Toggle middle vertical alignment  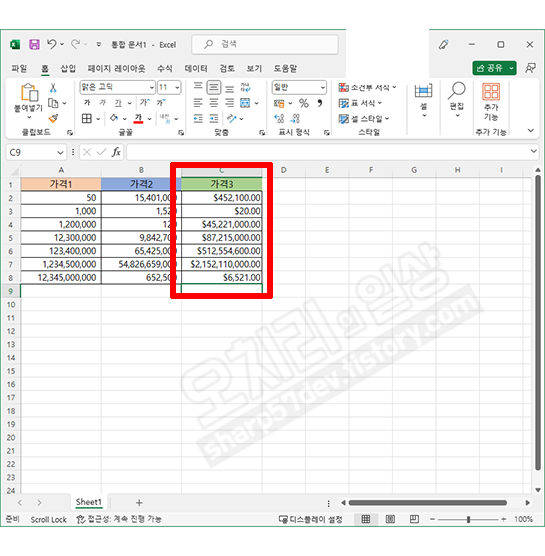(213, 87)
